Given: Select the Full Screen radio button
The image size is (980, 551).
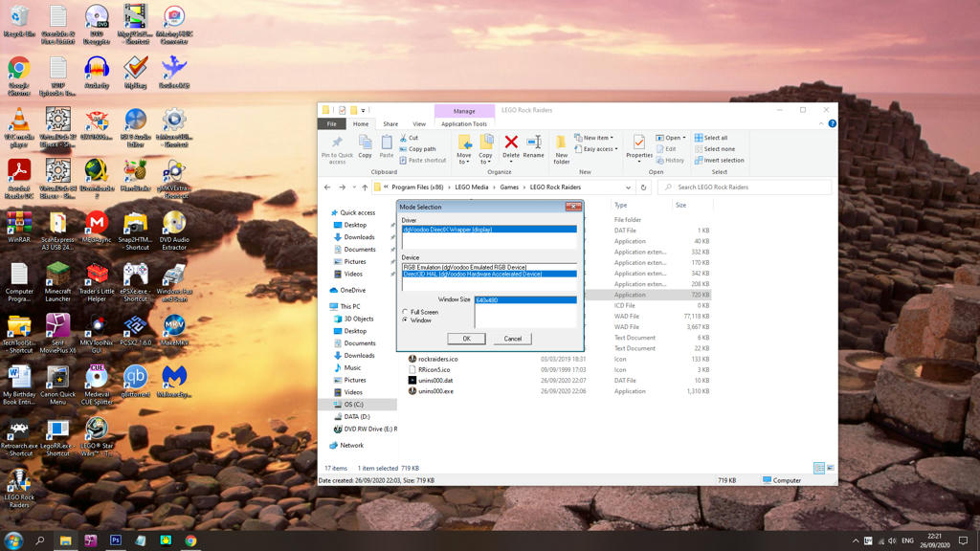Looking at the screenshot, I should click(405, 312).
